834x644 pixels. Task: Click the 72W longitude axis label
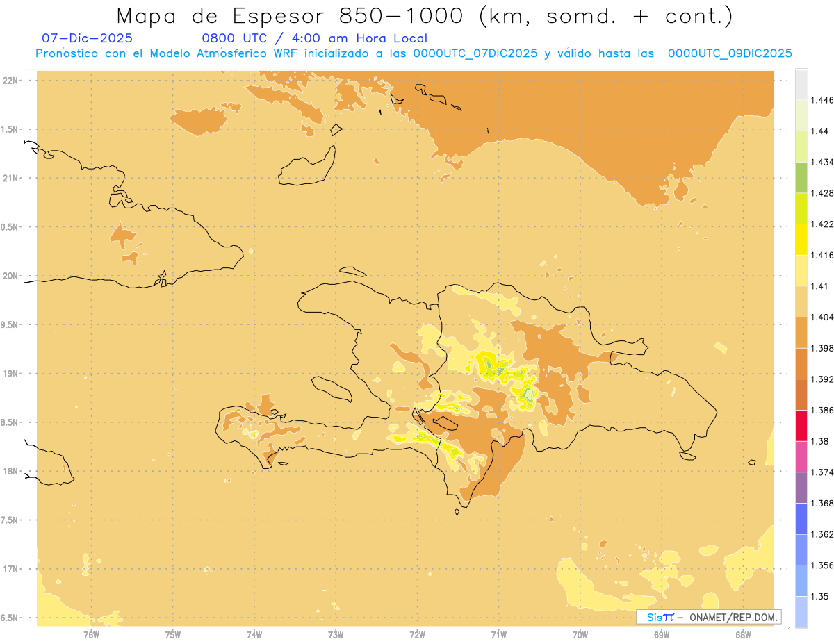[x=418, y=634]
